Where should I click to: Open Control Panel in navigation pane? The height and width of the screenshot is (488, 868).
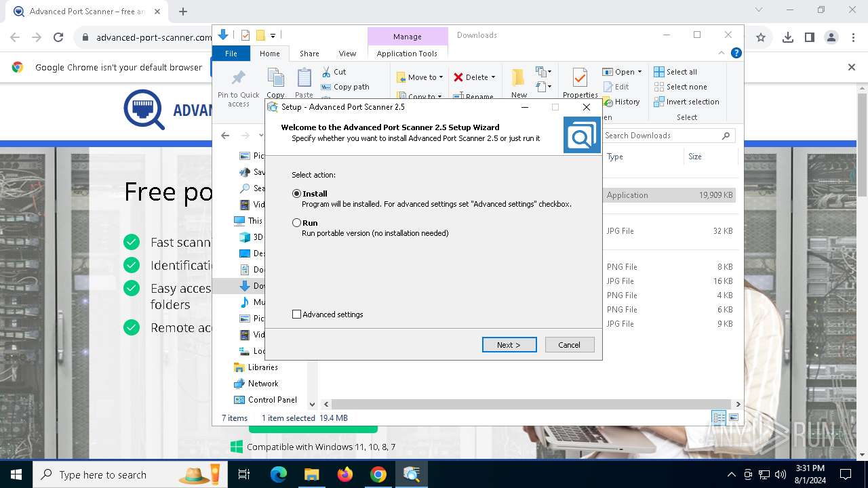tap(265, 400)
